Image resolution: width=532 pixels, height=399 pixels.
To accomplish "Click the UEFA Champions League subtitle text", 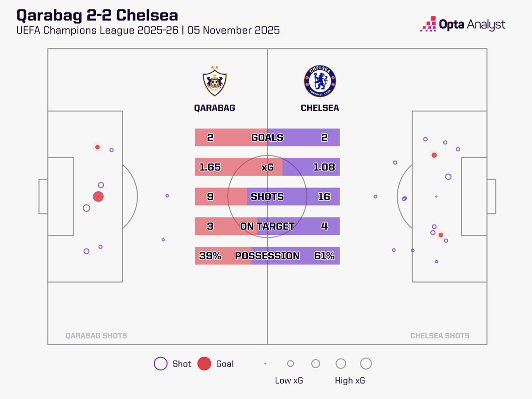I will tap(148, 30).
